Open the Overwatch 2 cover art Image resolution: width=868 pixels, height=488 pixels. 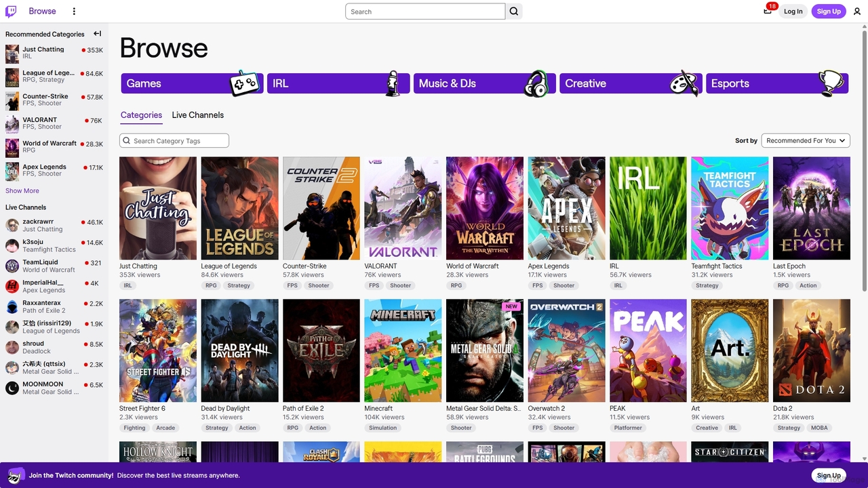pos(566,350)
